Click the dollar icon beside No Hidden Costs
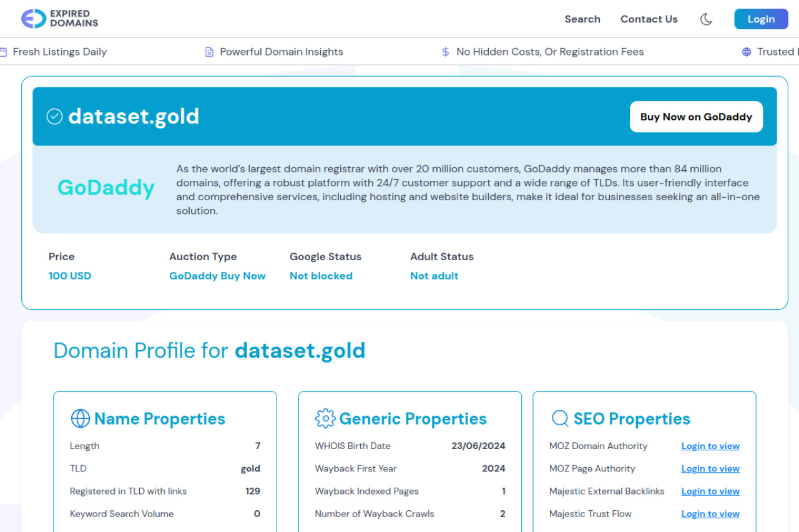This screenshot has height=532, width=799. coord(445,52)
